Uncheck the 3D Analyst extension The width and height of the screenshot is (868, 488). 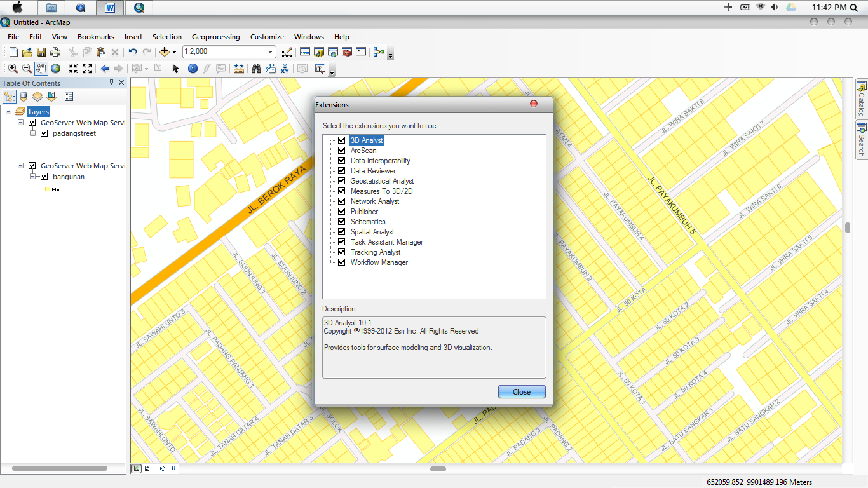[x=341, y=140]
